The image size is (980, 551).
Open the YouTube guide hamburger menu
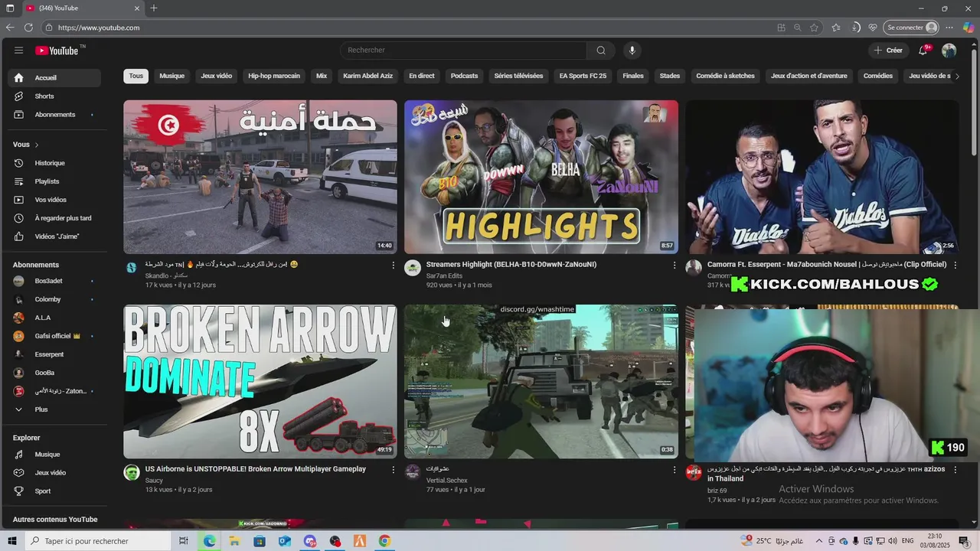(18, 51)
